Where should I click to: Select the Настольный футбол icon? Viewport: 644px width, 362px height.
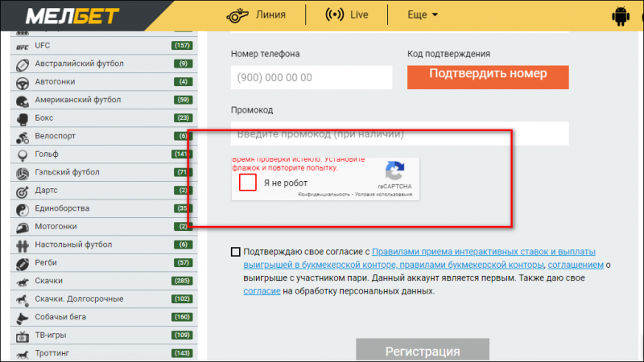23,246
